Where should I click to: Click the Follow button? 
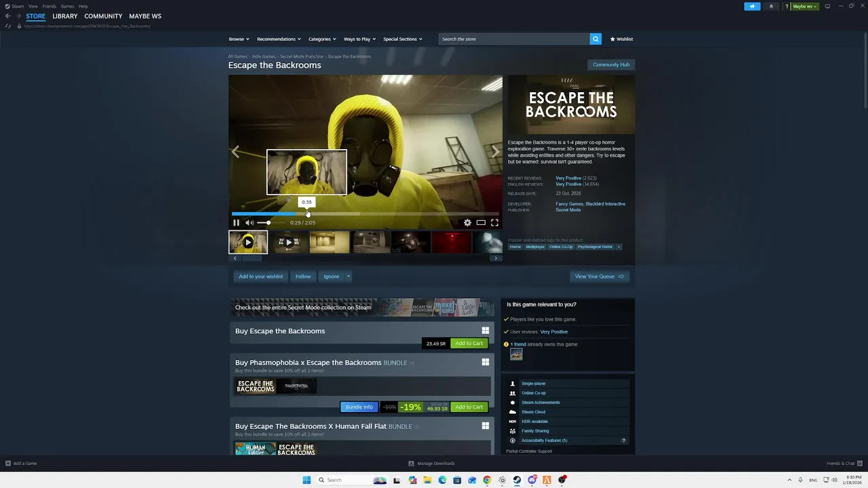(303, 276)
